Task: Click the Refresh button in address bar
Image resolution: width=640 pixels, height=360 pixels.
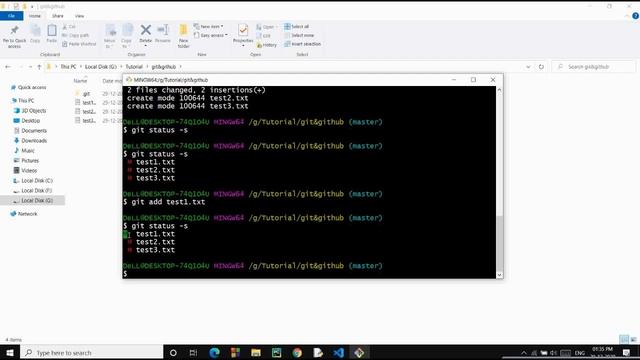Action: (x=541, y=67)
